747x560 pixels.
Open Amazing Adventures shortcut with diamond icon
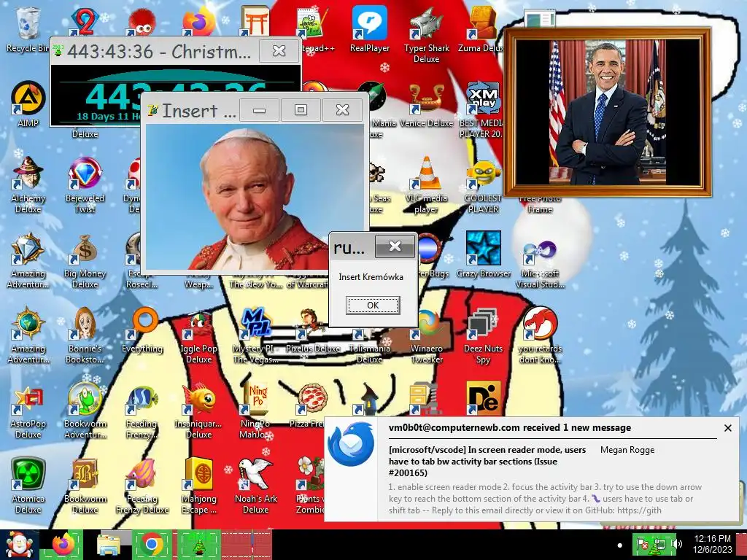(x=28, y=261)
